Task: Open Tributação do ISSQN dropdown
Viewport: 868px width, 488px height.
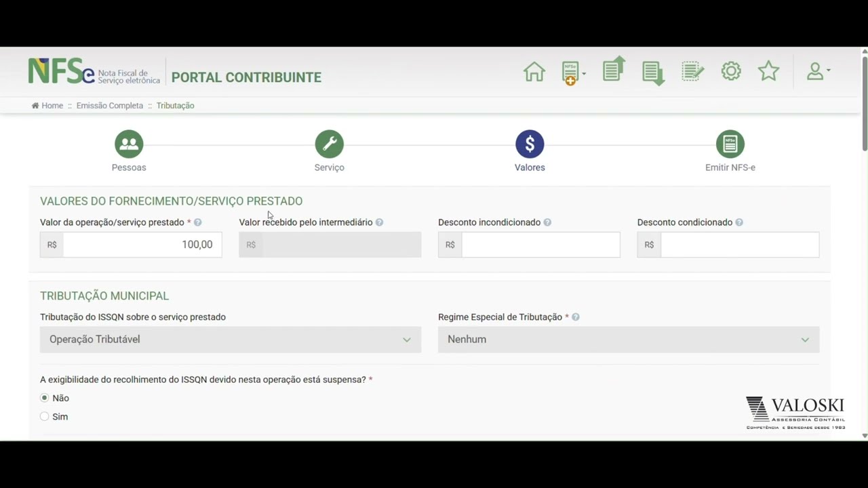Action: click(231, 340)
